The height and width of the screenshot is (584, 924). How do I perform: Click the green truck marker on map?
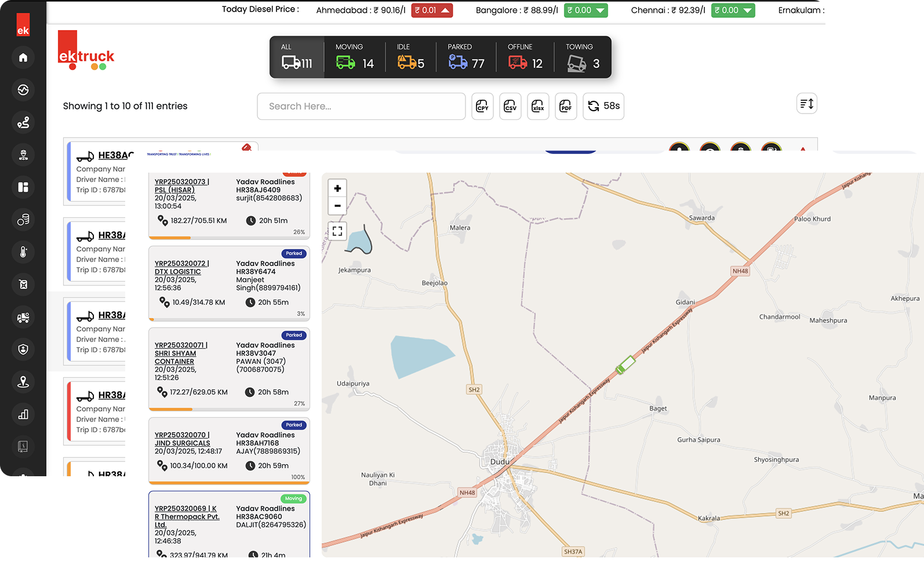tap(625, 364)
